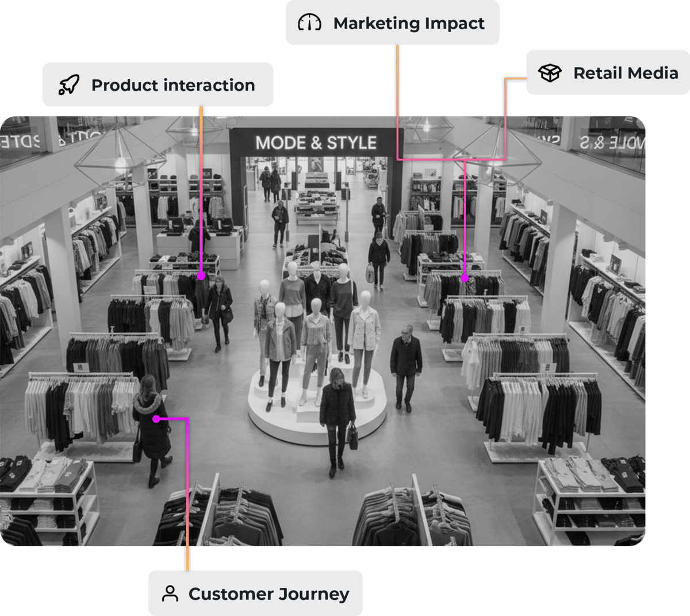
Task: Choose the Retail Media label text
Action: point(626,73)
